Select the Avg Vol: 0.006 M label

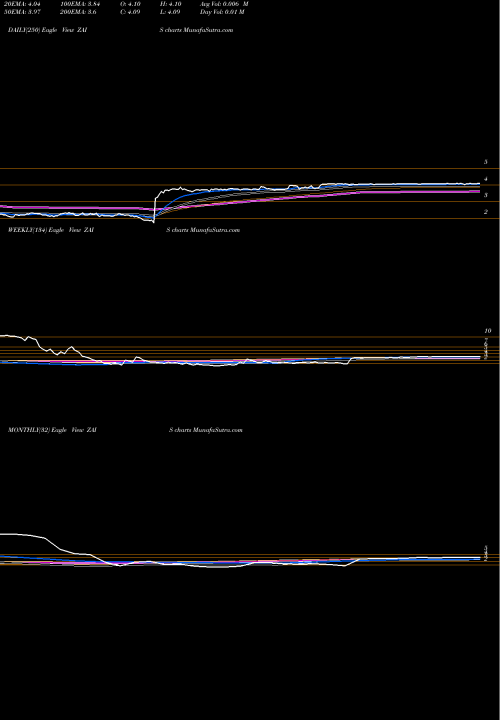(x=224, y=4)
